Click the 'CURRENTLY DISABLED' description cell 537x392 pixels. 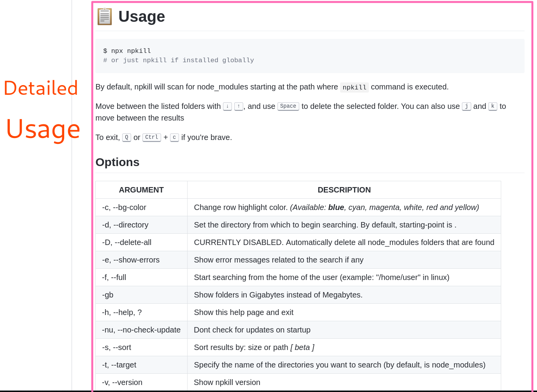tap(344, 242)
